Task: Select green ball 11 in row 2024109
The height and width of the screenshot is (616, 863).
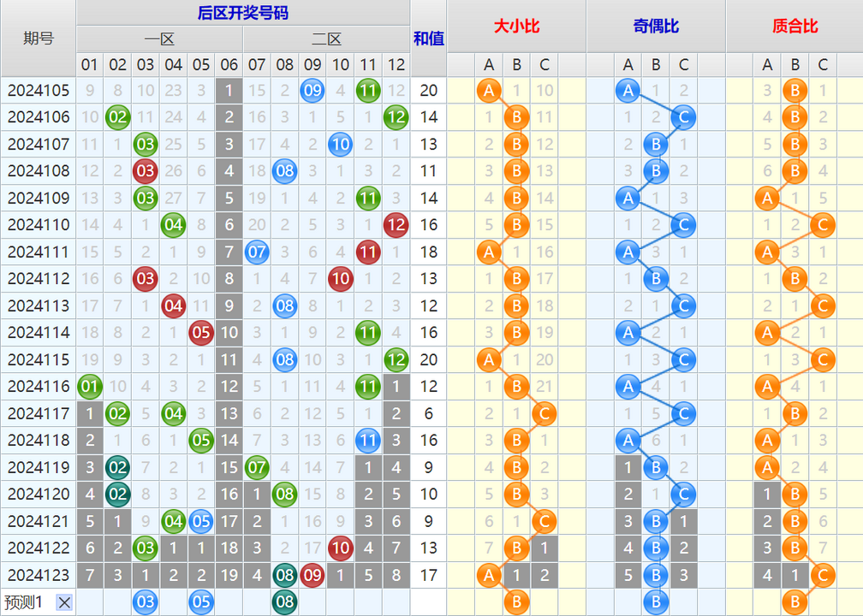Action: coord(368,198)
